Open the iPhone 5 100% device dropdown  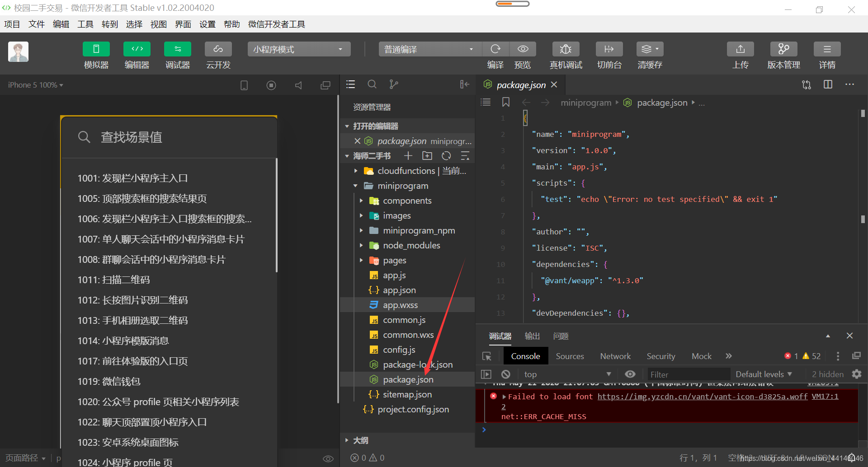click(35, 85)
